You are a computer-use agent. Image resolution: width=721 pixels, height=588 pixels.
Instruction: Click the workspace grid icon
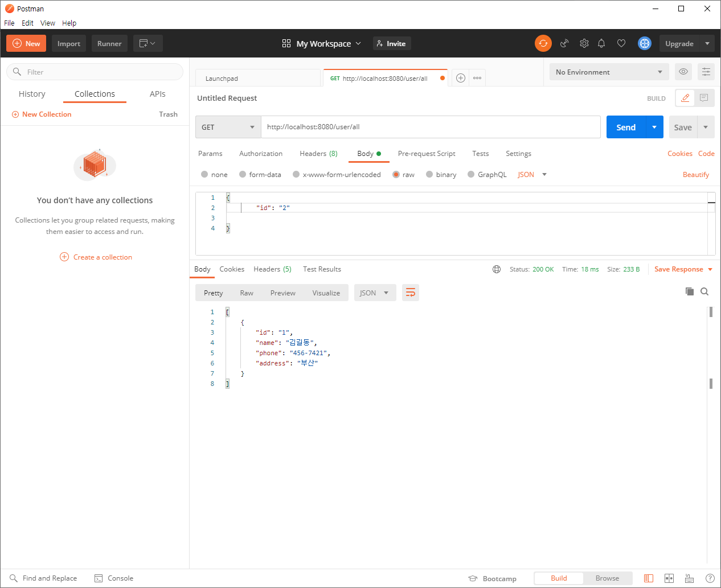coord(286,43)
